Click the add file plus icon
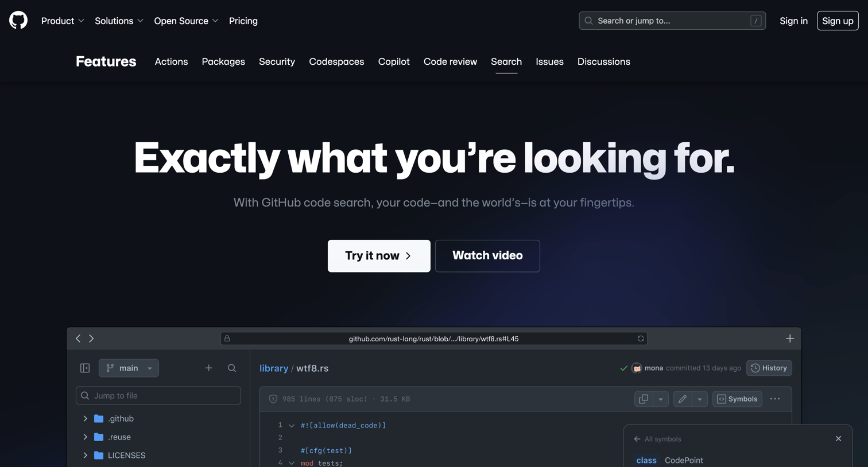The width and height of the screenshot is (868, 467). [209, 368]
